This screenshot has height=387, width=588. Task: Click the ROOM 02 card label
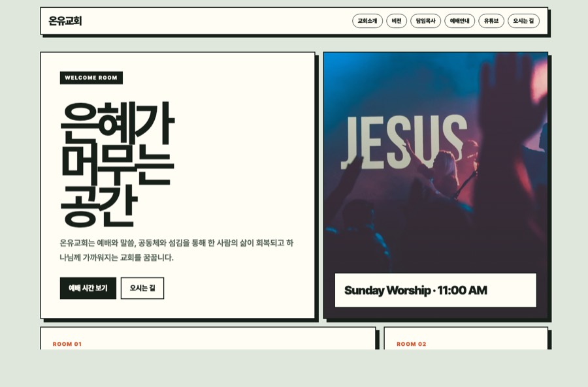412,344
